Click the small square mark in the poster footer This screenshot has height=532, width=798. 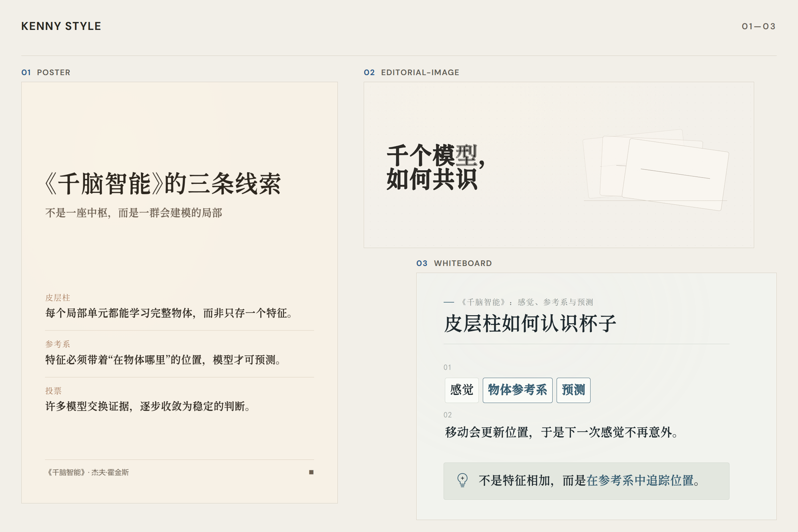[311, 472]
